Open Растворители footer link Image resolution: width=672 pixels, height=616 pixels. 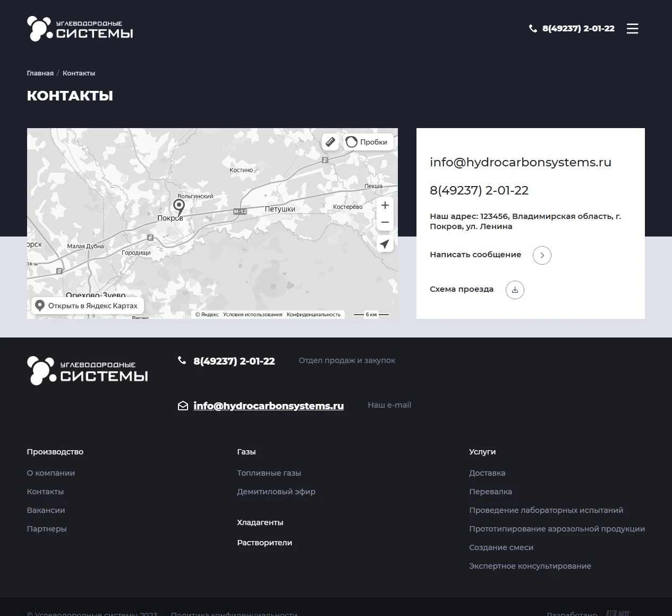pyautogui.click(x=265, y=543)
